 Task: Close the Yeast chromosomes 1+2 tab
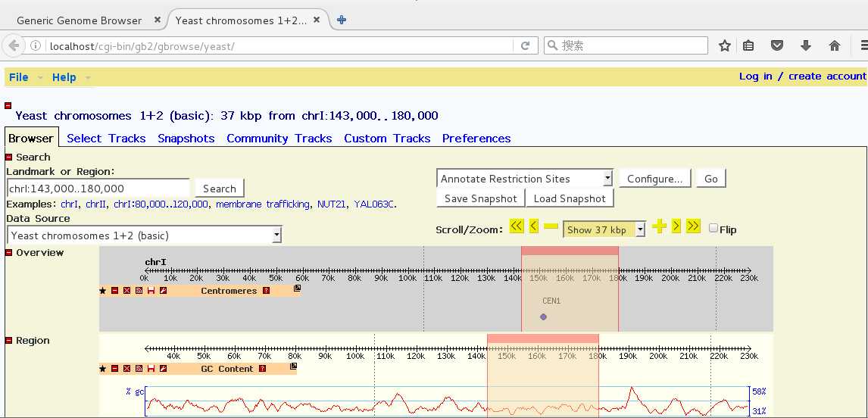pos(317,20)
